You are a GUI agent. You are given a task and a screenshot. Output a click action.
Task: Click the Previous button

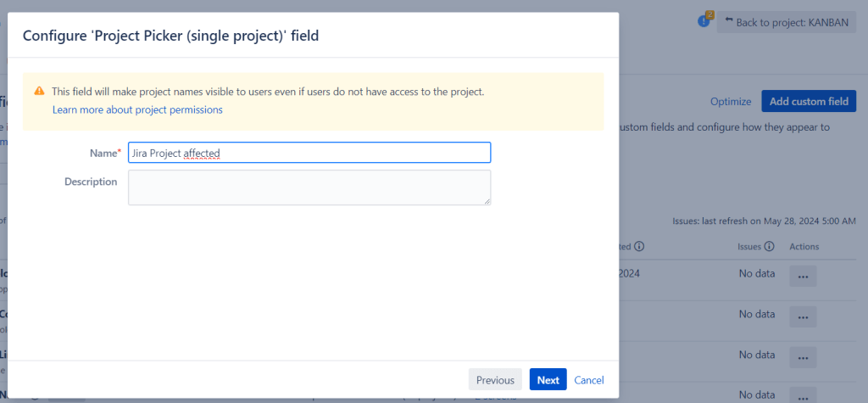(x=495, y=380)
